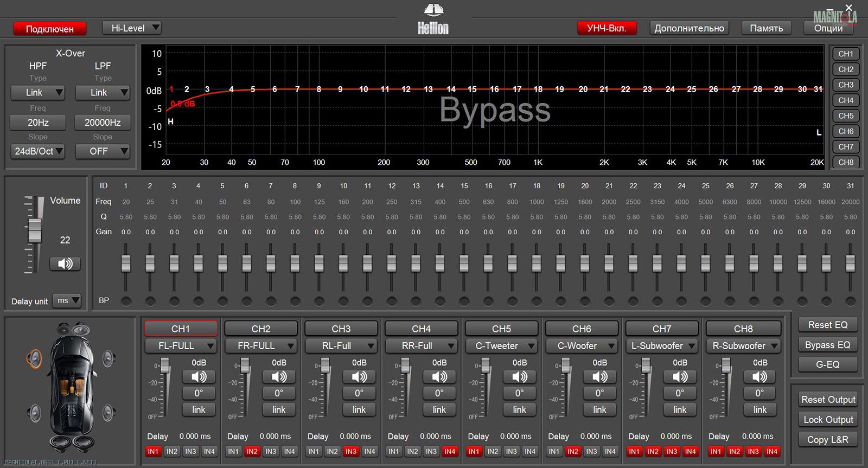Open CH8 R-Subwoofer speaker type dropdown
The width and height of the screenshot is (868, 468).
point(743,345)
